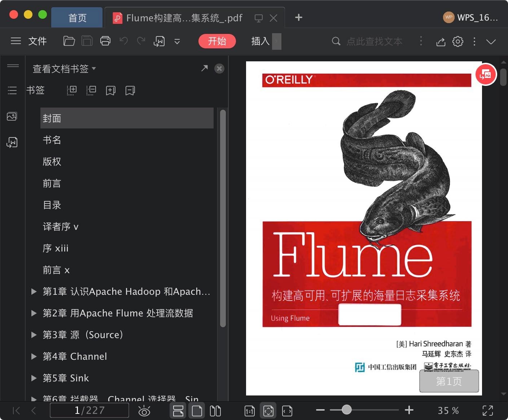Select the 版权 bookmark
The image size is (508, 420).
[x=52, y=162]
